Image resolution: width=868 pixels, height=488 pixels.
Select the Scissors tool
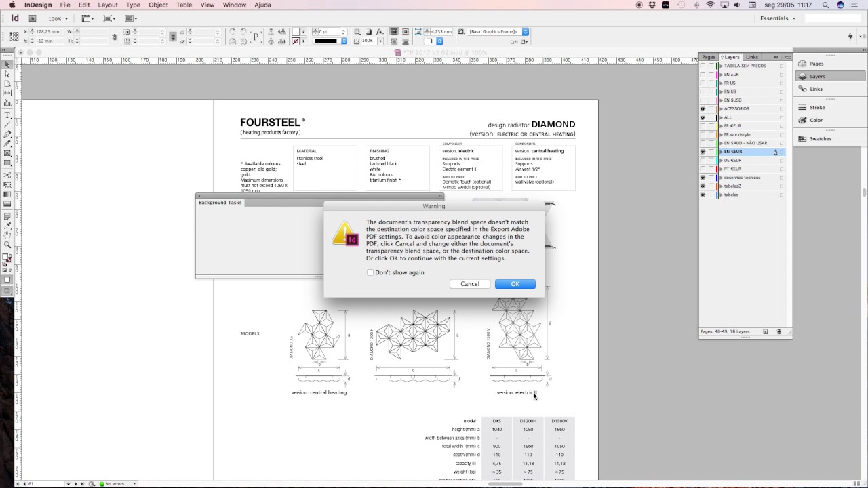click(x=7, y=175)
